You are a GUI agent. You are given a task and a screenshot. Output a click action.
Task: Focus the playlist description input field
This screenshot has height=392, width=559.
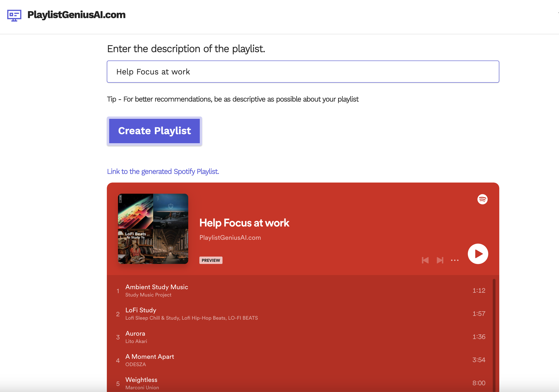coord(303,72)
